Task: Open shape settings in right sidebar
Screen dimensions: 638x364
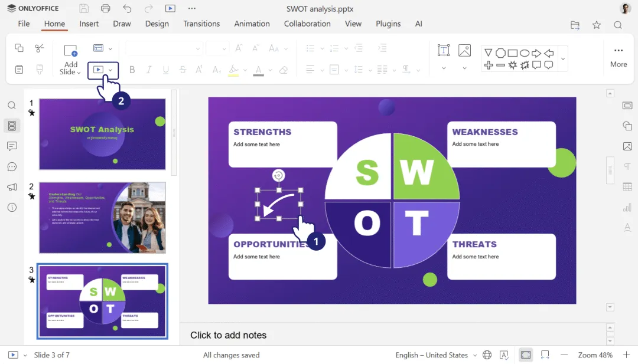Action: pyautogui.click(x=627, y=126)
